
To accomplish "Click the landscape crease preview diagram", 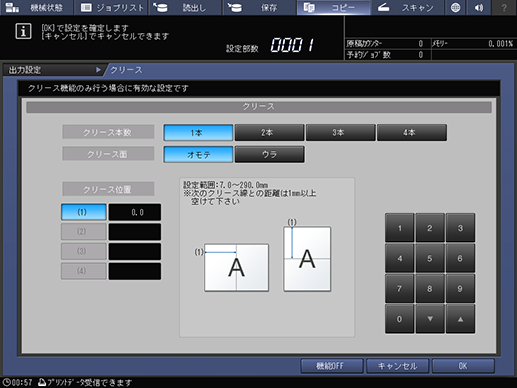I will tap(236, 267).
